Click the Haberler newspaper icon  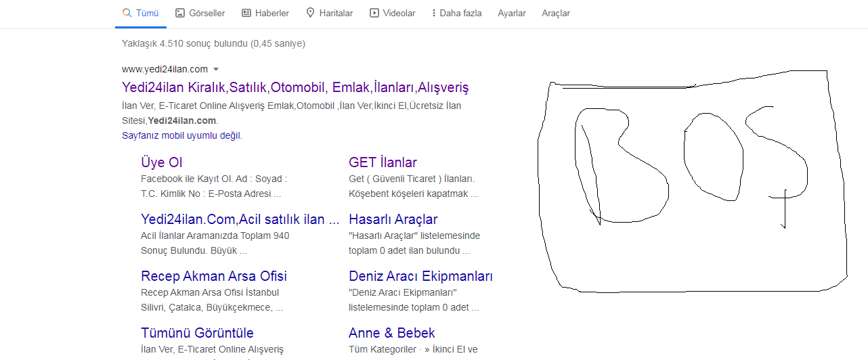[x=246, y=13]
